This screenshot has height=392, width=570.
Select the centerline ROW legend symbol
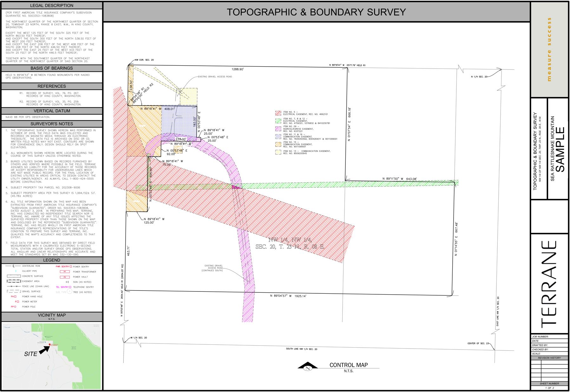pos(14,266)
